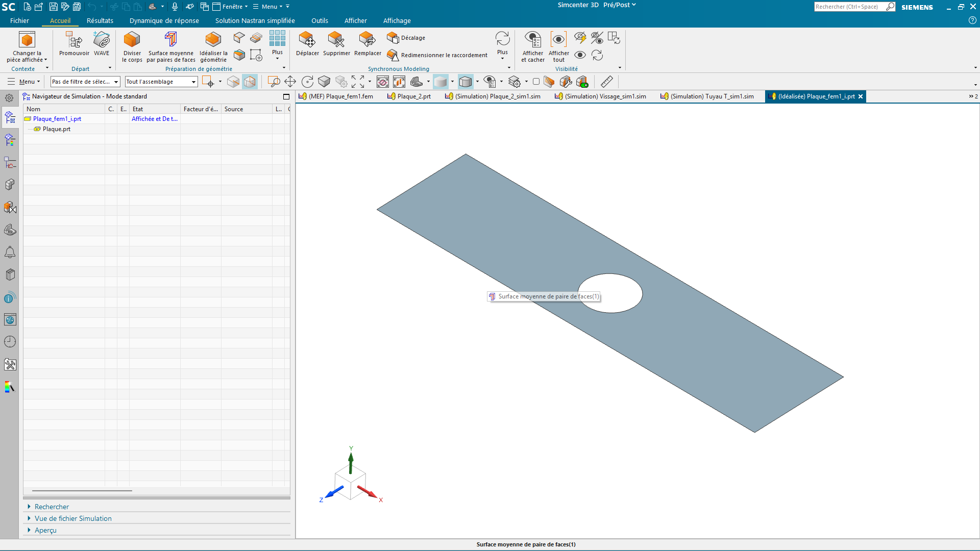Activate the zoom magnifier tool

274,82
